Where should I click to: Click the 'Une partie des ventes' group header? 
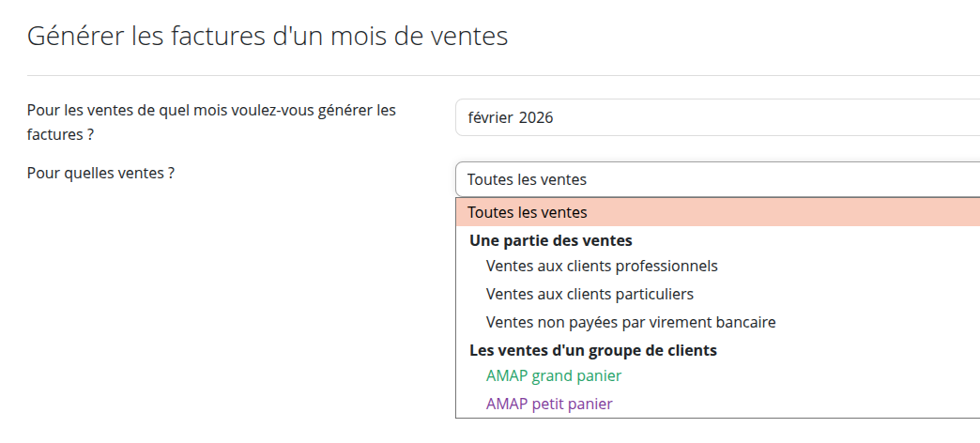pos(550,240)
